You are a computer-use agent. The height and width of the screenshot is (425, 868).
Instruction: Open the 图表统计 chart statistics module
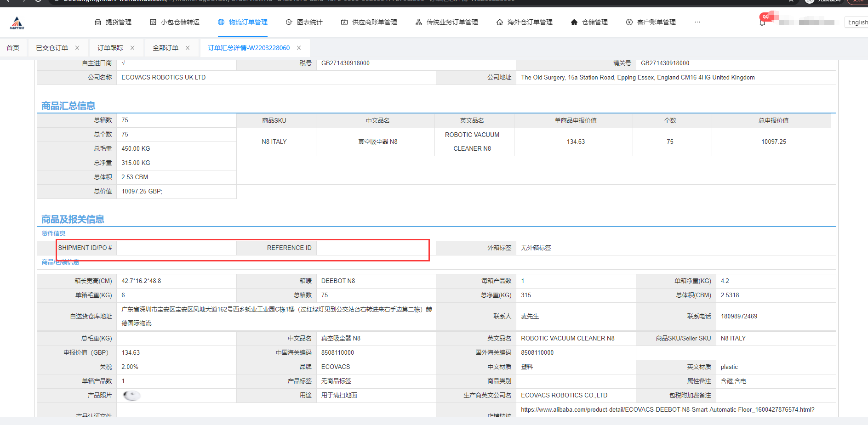coord(304,22)
